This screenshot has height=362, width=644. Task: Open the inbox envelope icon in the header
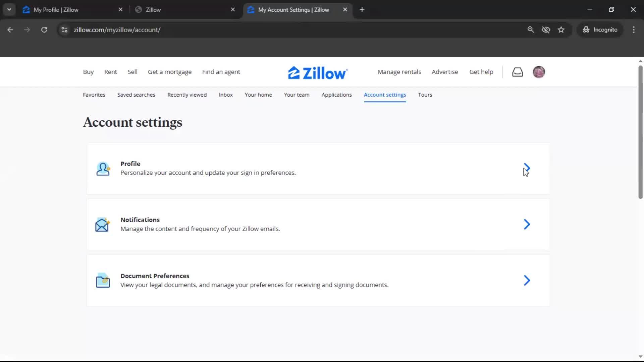tap(518, 72)
